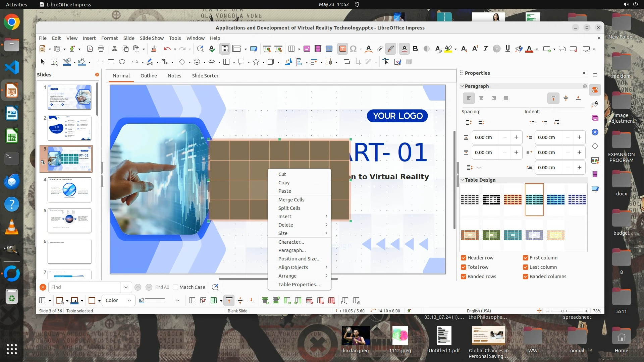
Task: Click the Italic formatting icon
Action: [485, 49]
